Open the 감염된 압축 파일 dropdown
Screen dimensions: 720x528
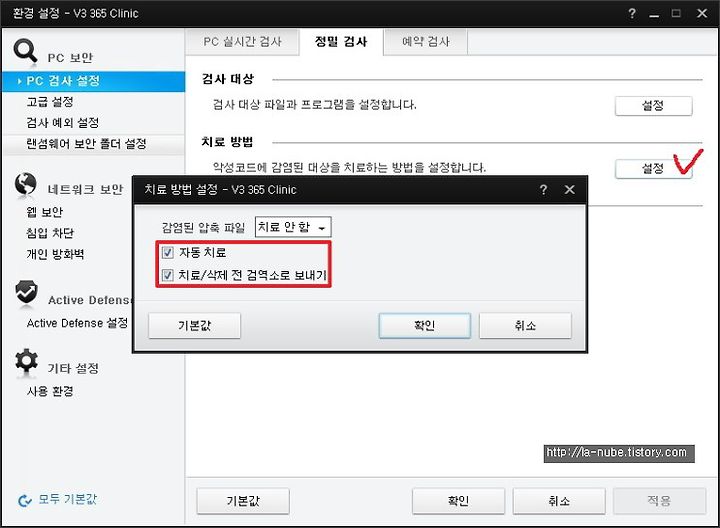[x=293, y=227]
